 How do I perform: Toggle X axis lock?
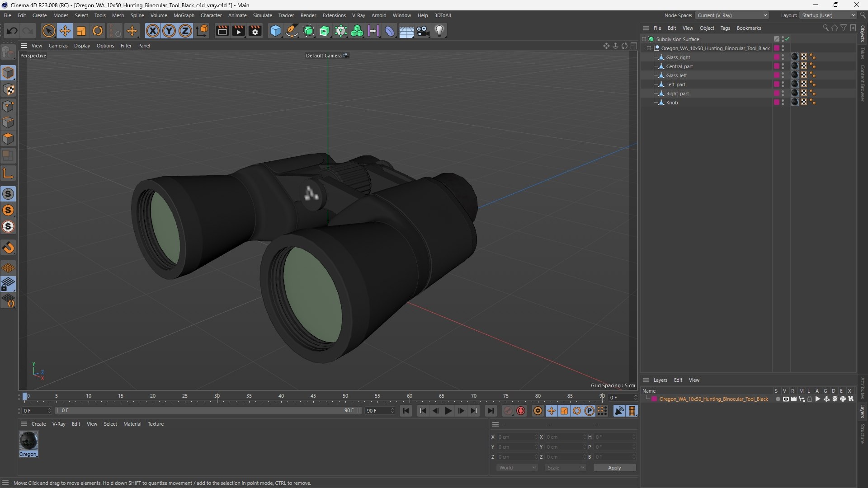[153, 31]
